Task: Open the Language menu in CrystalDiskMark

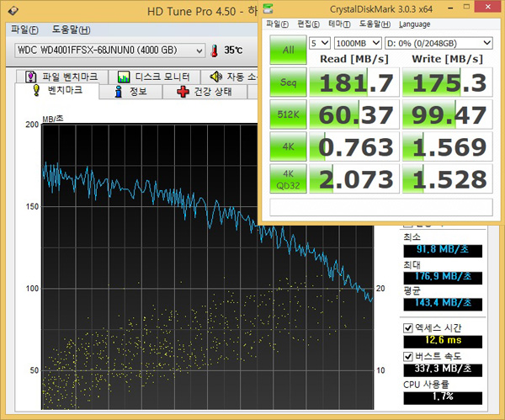Action: click(414, 24)
